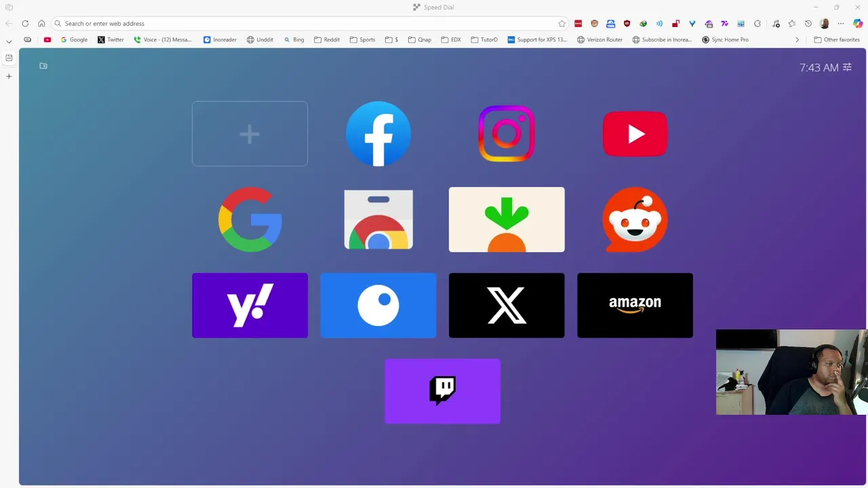Expand the Reddit favorites folder
This screenshot has height=488, width=868.
point(327,40)
